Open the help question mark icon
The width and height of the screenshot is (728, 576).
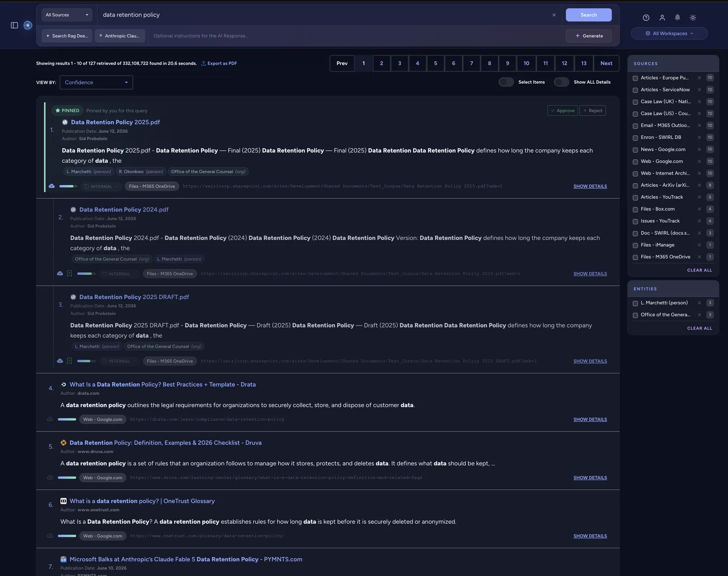646,17
